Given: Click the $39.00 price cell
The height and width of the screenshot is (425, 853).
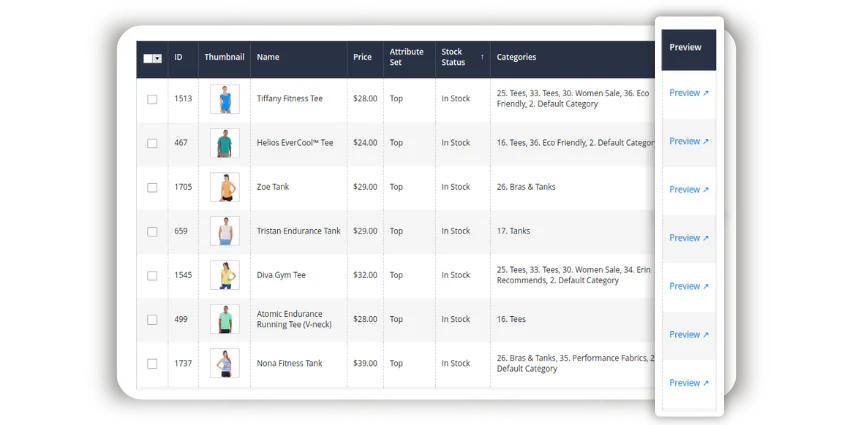Looking at the screenshot, I should tap(365, 364).
